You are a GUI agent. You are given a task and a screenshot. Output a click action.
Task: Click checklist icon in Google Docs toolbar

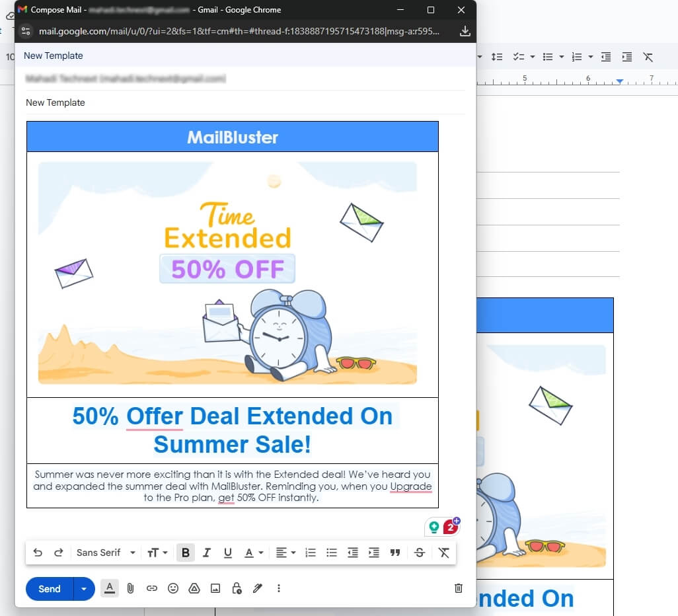[x=519, y=57]
